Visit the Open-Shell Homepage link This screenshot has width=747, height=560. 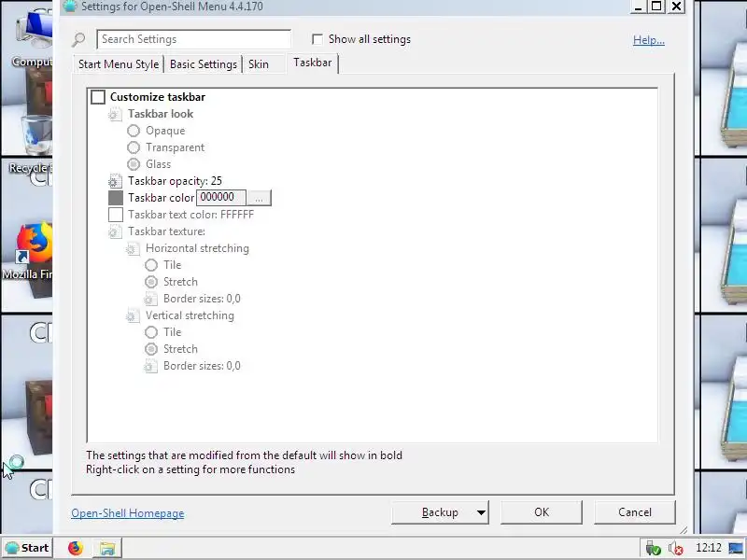(128, 513)
